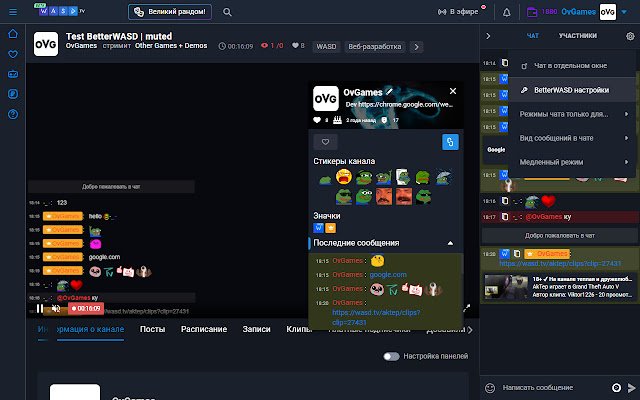Switch to УЧАСТНИКИ tab
640x400 pixels.
coord(578,36)
